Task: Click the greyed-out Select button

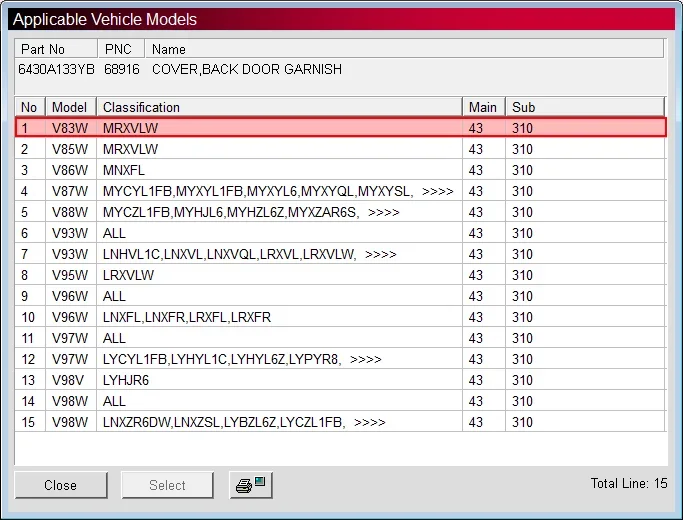Action: pyautogui.click(x=167, y=485)
